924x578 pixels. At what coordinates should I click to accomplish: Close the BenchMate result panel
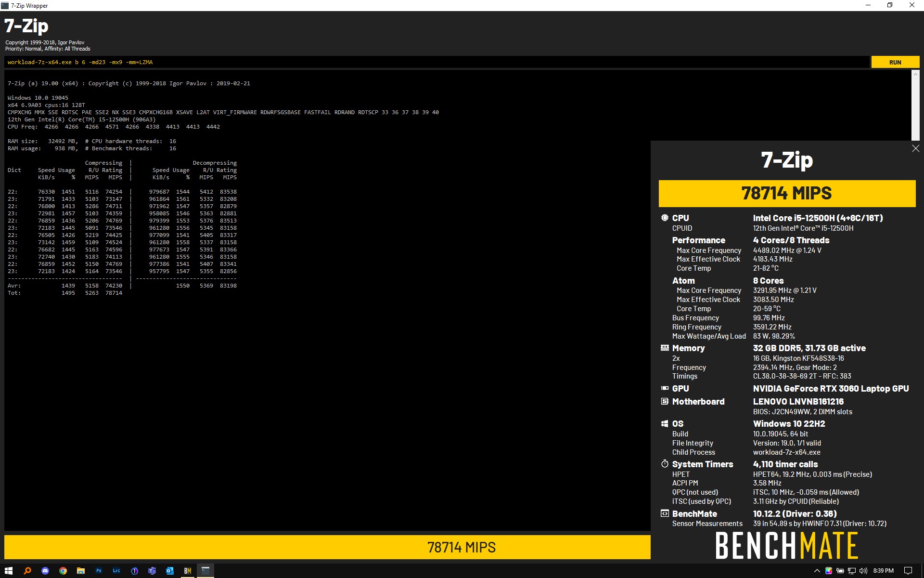tap(915, 149)
